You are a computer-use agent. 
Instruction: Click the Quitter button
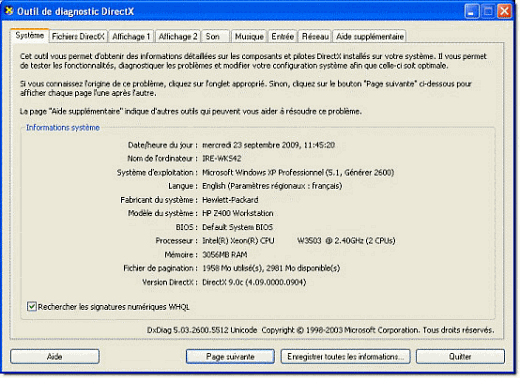[x=460, y=357]
